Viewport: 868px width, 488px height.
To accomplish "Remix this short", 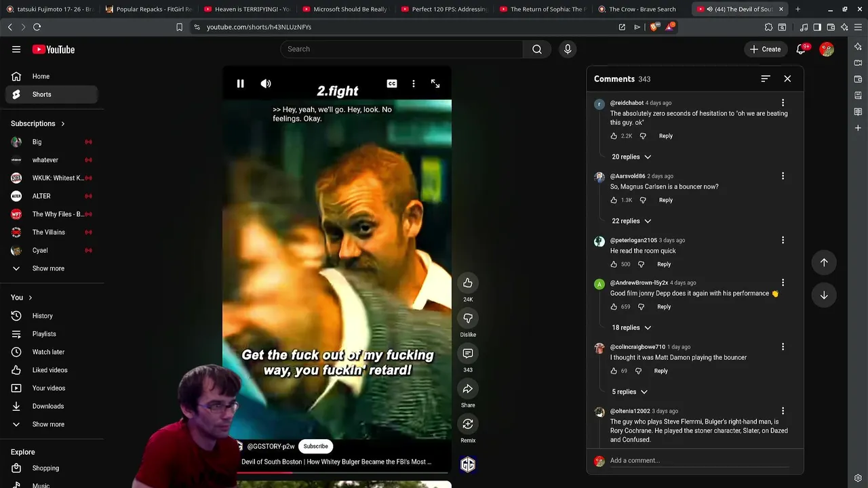I will point(468,424).
